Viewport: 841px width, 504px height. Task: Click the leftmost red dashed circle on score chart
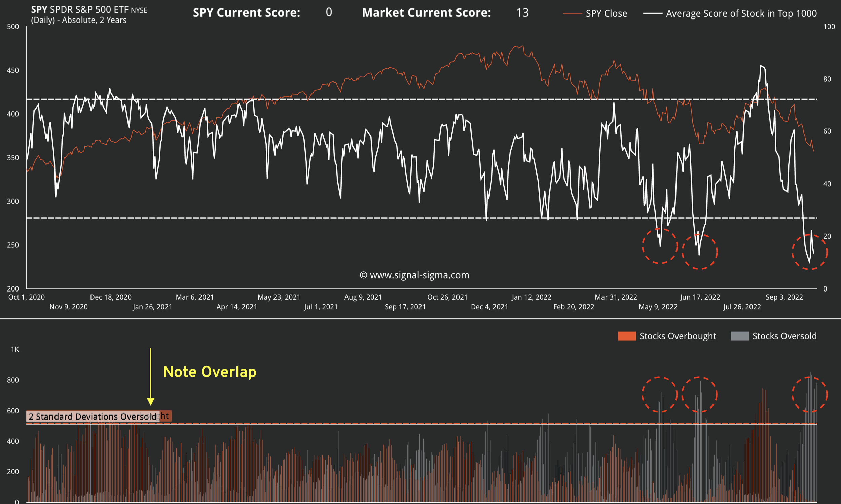[660, 246]
